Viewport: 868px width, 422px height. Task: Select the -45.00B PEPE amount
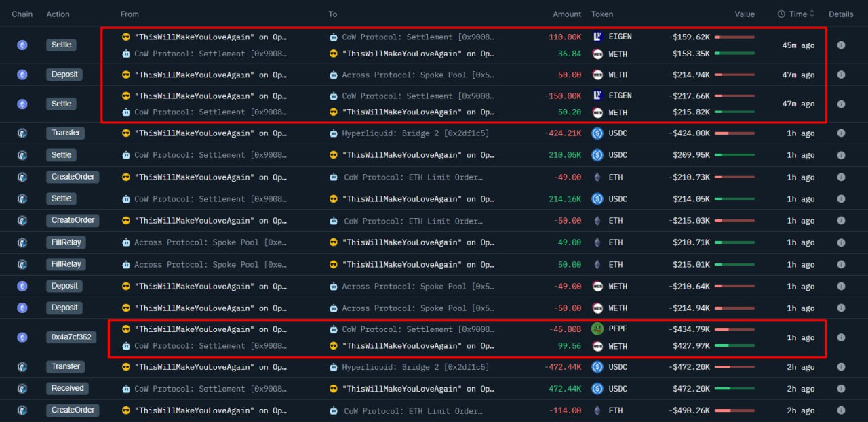(x=565, y=330)
